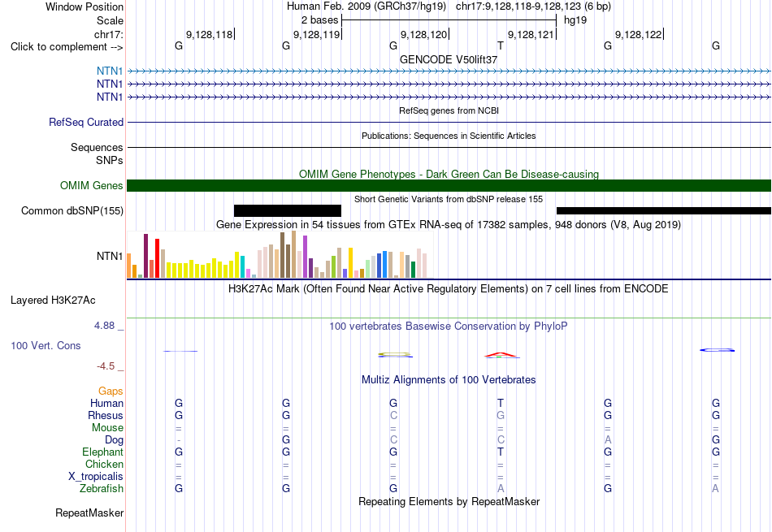Select the T base in the Human row
The width and height of the screenshot is (772, 532).
(501, 403)
